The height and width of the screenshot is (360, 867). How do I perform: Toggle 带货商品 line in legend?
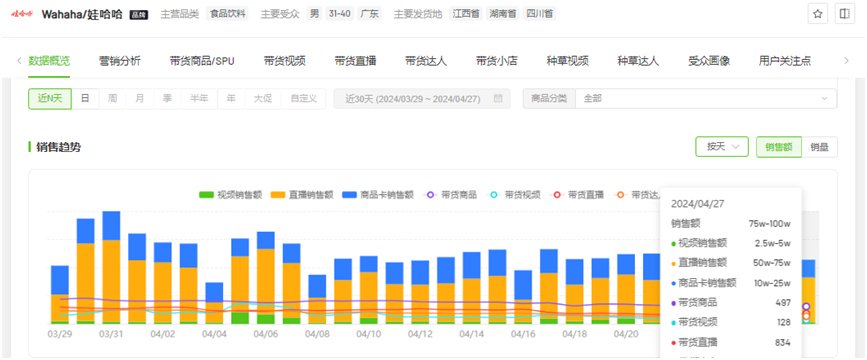pyautogui.click(x=450, y=195)
